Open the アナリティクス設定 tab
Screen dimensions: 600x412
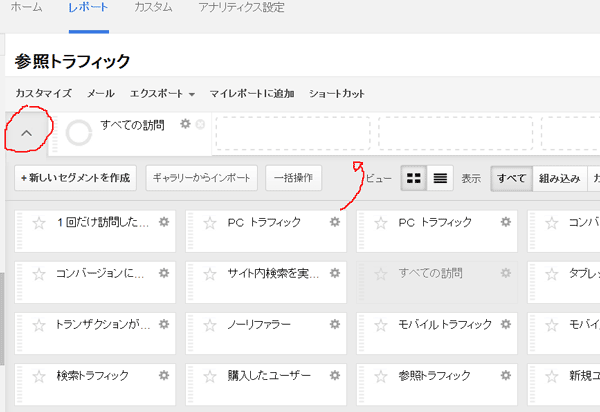click(x=239, y=8)
